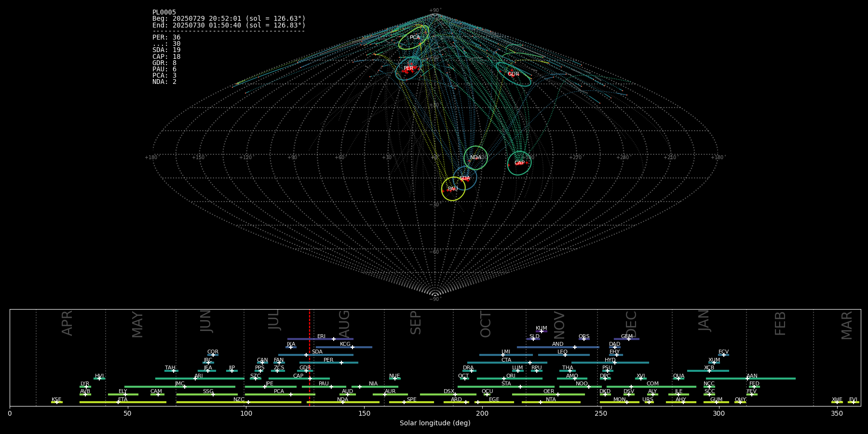
Task: Click the red dashed current solar longitude line
Action: pyautogui.click(x=310, y=357)
